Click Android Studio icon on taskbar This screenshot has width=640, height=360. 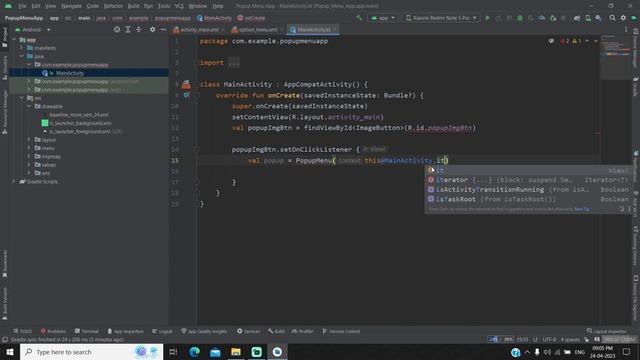tap(277, 352)
